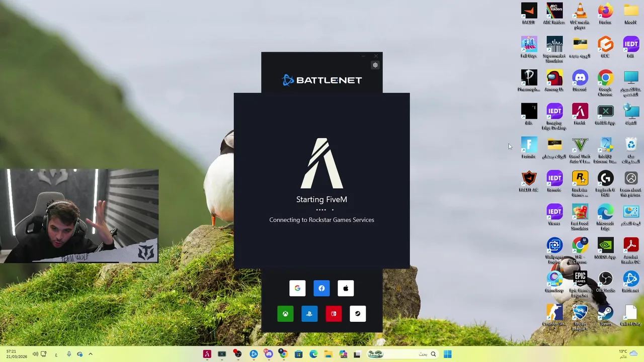The image size is (644, 362).
Task: Select Steam desktop shortcut
Action: coord(605,316)
